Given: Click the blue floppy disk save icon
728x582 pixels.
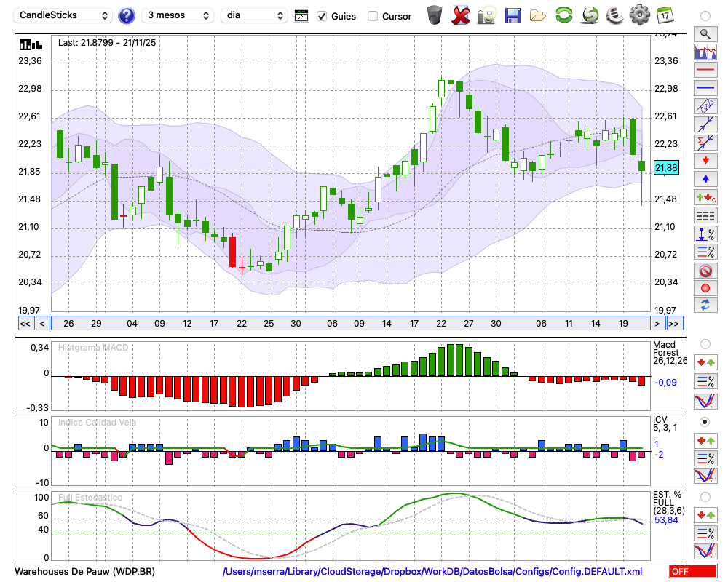Looking at the screenshot, I should tap(513, 15).
